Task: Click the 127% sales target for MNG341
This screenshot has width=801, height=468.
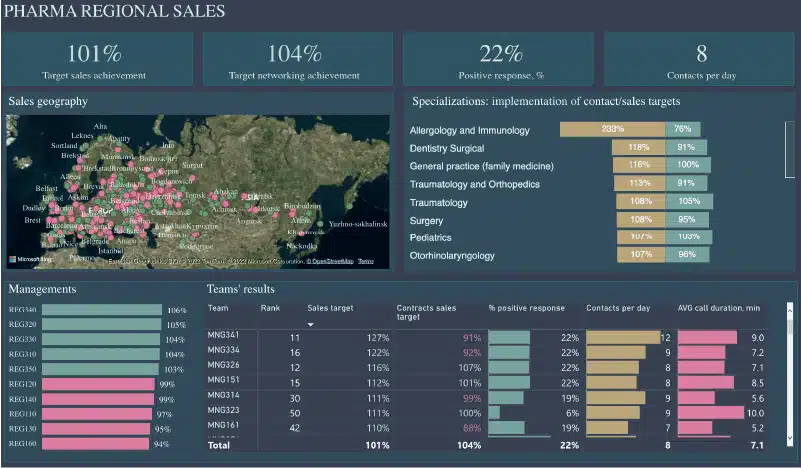Action: pos(378,338)
